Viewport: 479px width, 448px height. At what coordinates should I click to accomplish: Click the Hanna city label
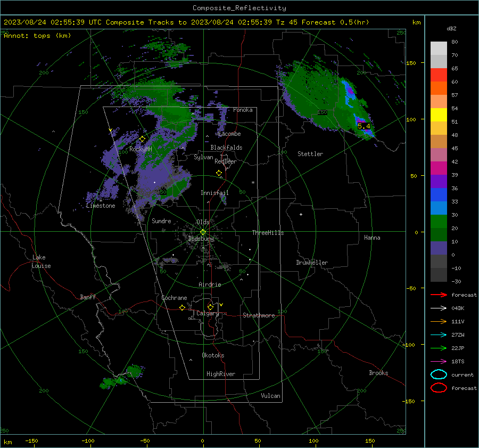click(372, 238)
